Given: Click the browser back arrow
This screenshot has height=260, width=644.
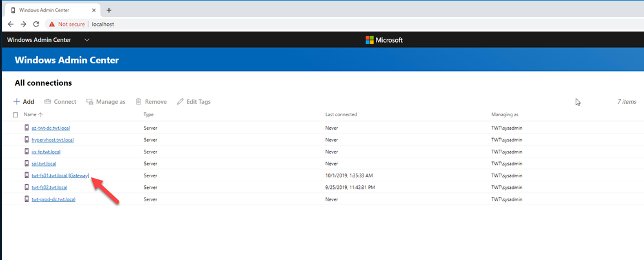Looking at the screenshot, I should click(11, 25).
